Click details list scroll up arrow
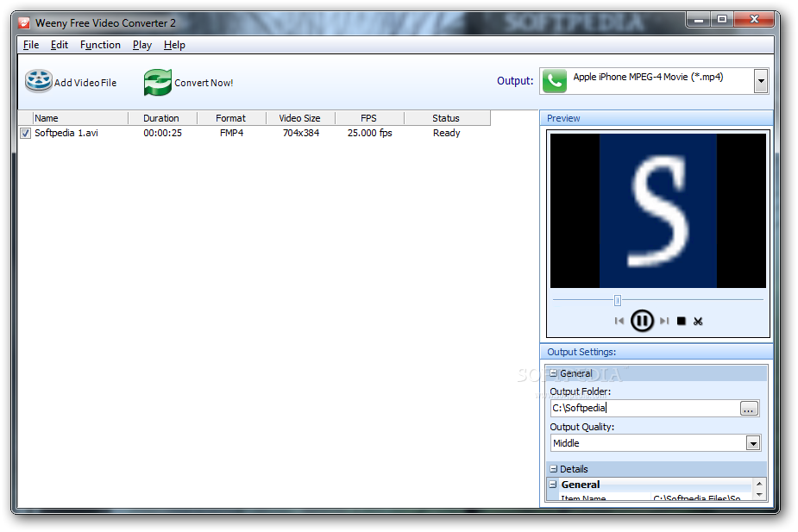This screenshot has height=532, width=798. point(759,484)
